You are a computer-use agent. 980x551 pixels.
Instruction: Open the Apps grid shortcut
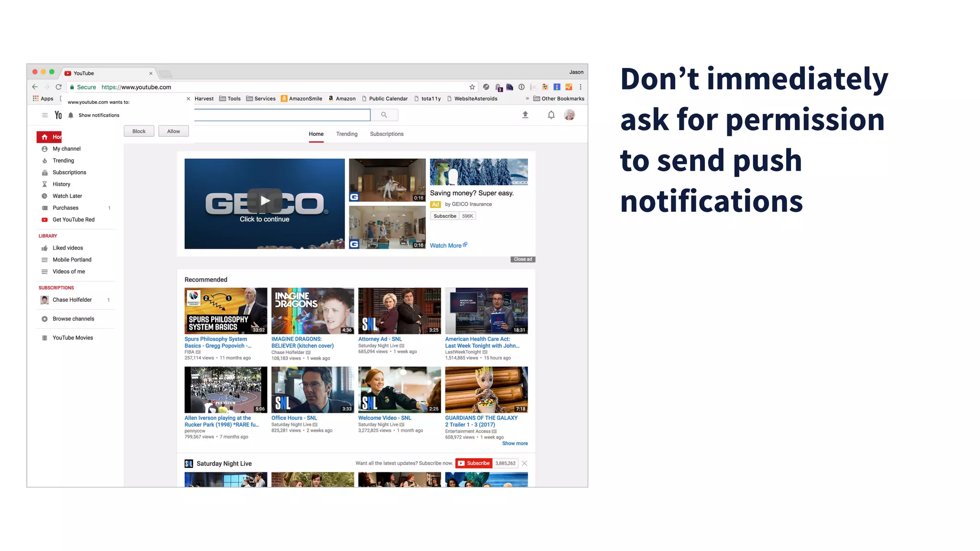43,99
